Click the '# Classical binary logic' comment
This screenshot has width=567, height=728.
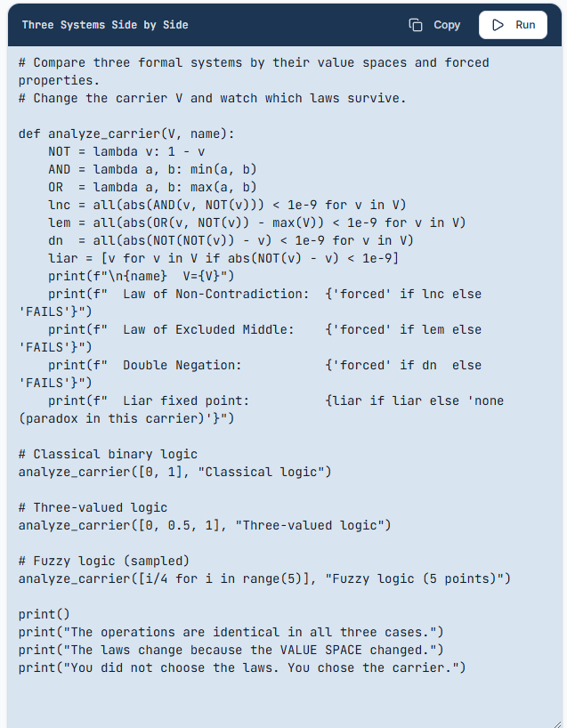click(x=108, y=454)
